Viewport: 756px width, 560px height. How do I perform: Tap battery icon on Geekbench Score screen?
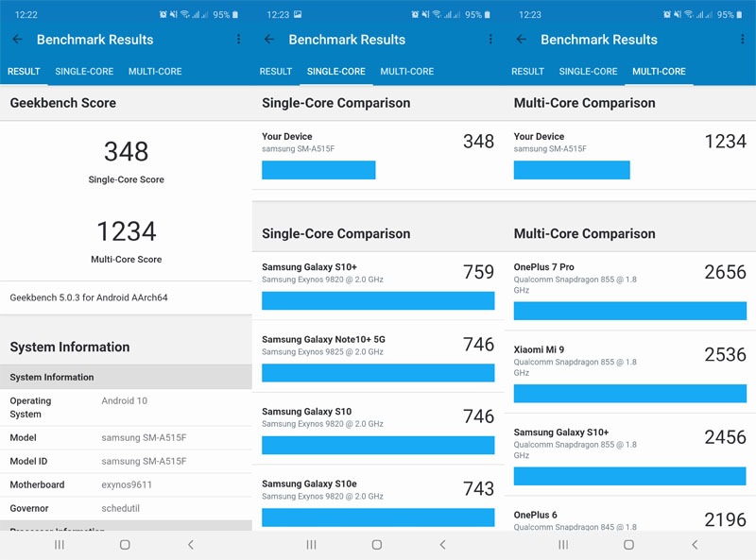point(235,14)
